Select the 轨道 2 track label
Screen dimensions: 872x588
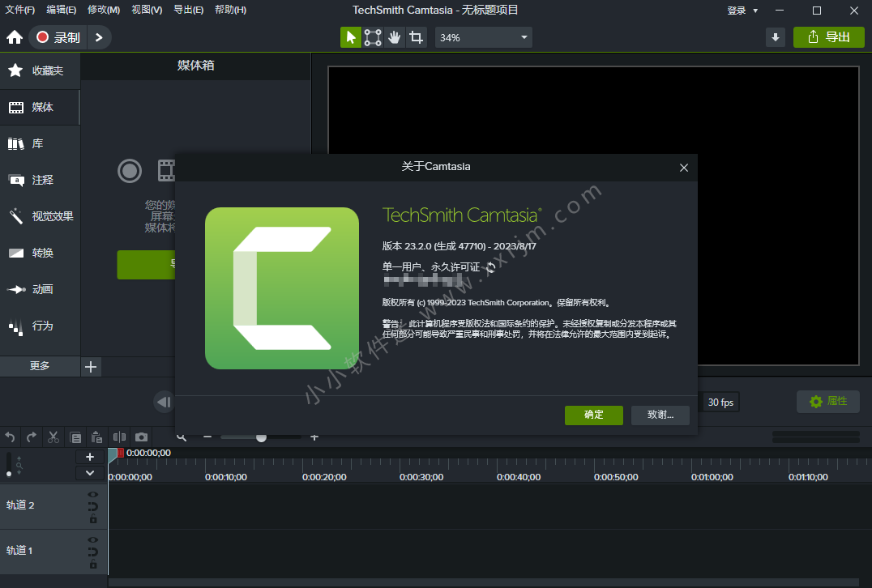tap(20, 505)
